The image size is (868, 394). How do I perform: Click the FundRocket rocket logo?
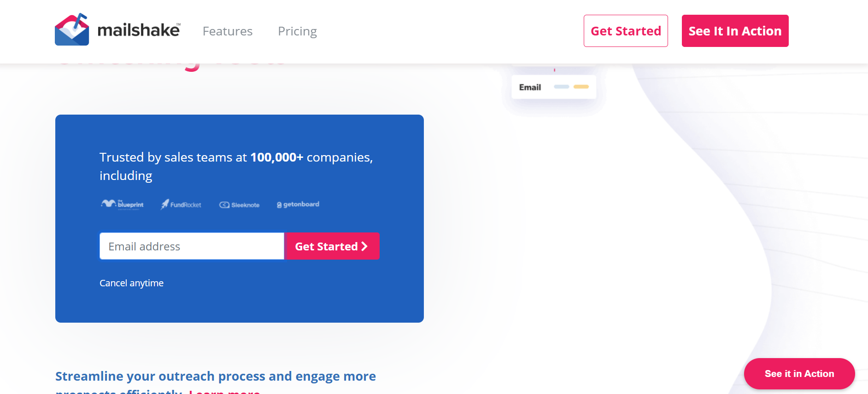point(181,204)
